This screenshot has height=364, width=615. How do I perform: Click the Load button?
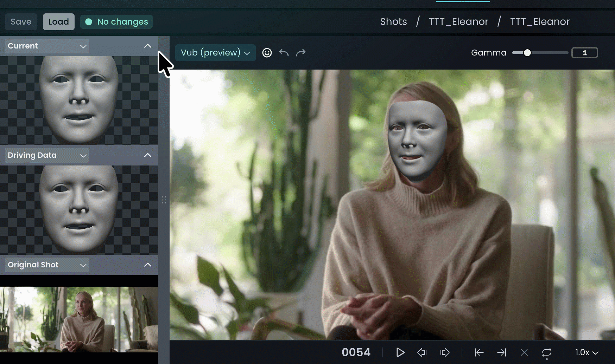pyautogui.click(x=59, y=22)
